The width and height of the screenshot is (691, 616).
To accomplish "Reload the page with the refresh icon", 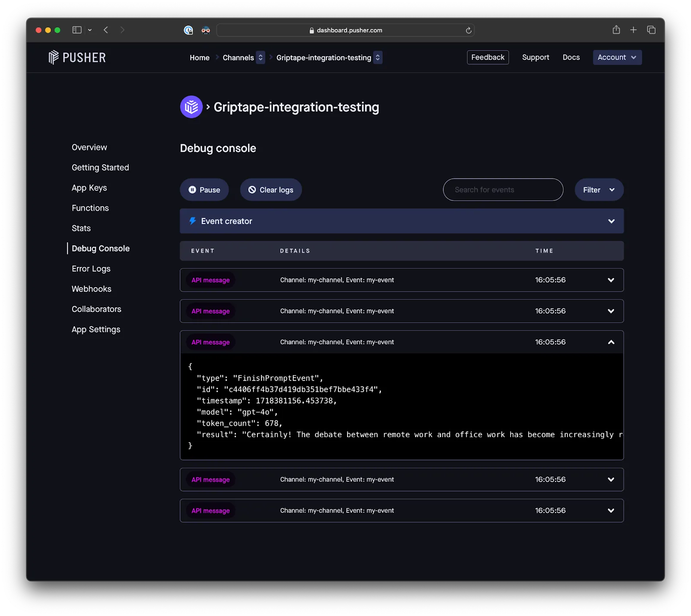I will (469, 30).
